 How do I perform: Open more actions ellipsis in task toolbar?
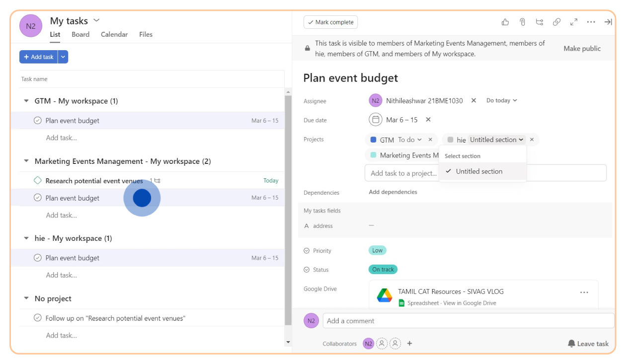coord(591,22)
